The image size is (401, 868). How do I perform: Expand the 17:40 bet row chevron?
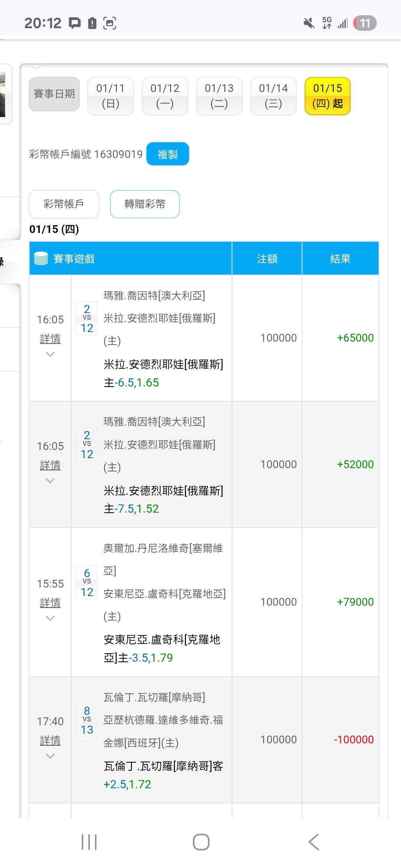point(50,756)
